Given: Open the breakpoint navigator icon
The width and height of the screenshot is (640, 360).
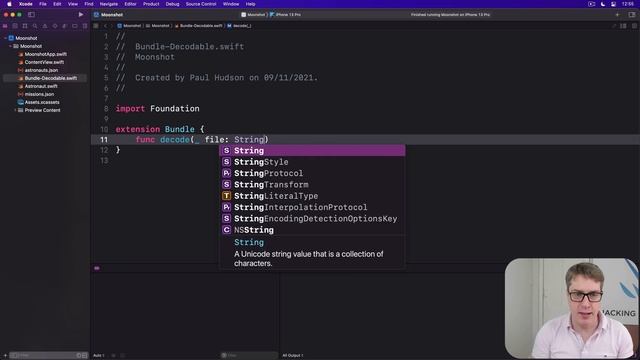Looking at the screenshot, I should point(75,26).
